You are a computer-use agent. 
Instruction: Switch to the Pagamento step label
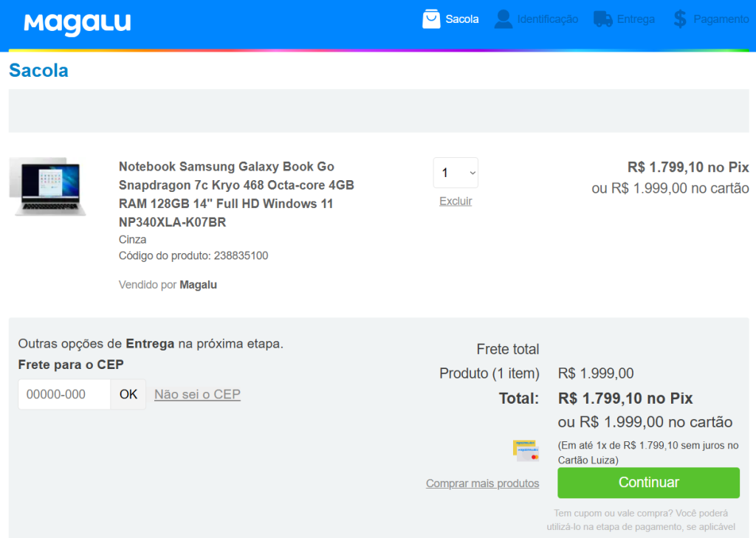click(721, 19)
